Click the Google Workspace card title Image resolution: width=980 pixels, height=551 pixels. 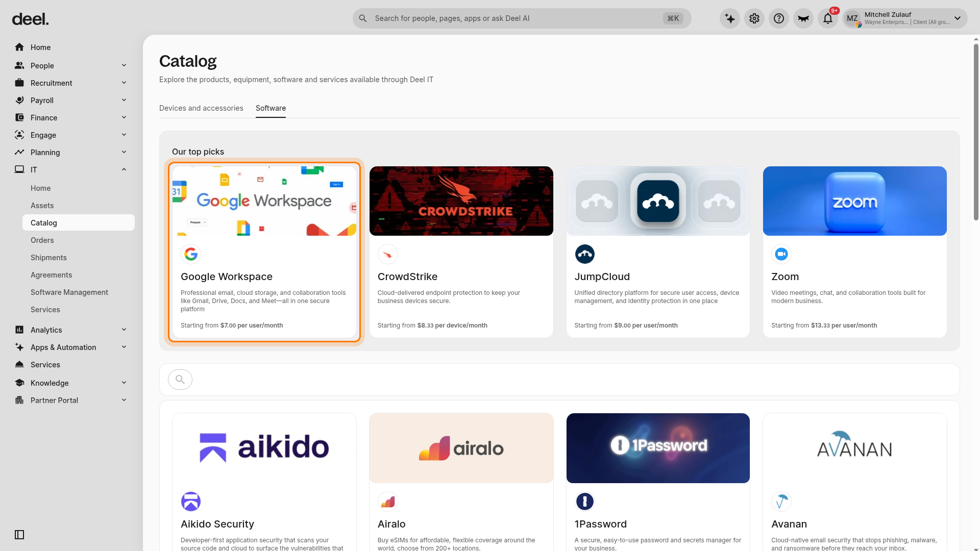tap(227, 277)
